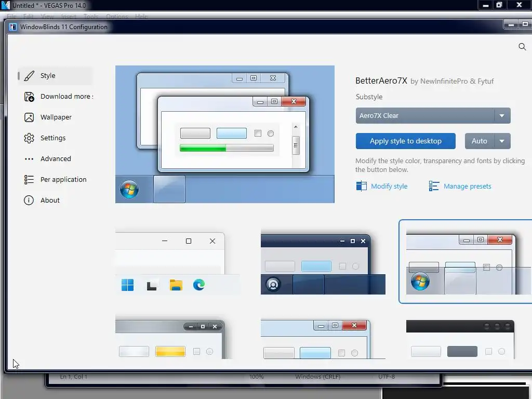The height and width of the screenshot is (399, 532).
Task: Click Ln 1, Col 1 in status bar
Action: [x=74, y=377]
